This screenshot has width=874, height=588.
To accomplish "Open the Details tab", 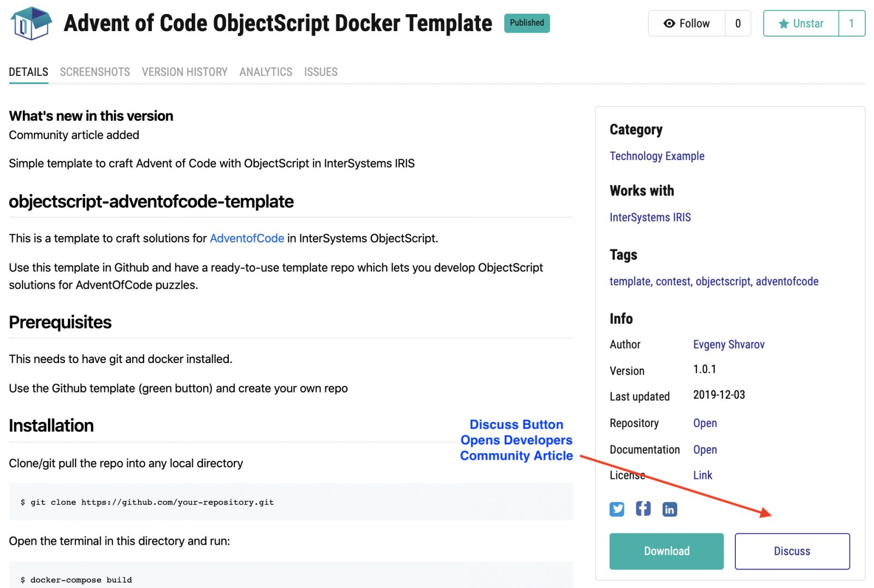I will coord(28,72).
